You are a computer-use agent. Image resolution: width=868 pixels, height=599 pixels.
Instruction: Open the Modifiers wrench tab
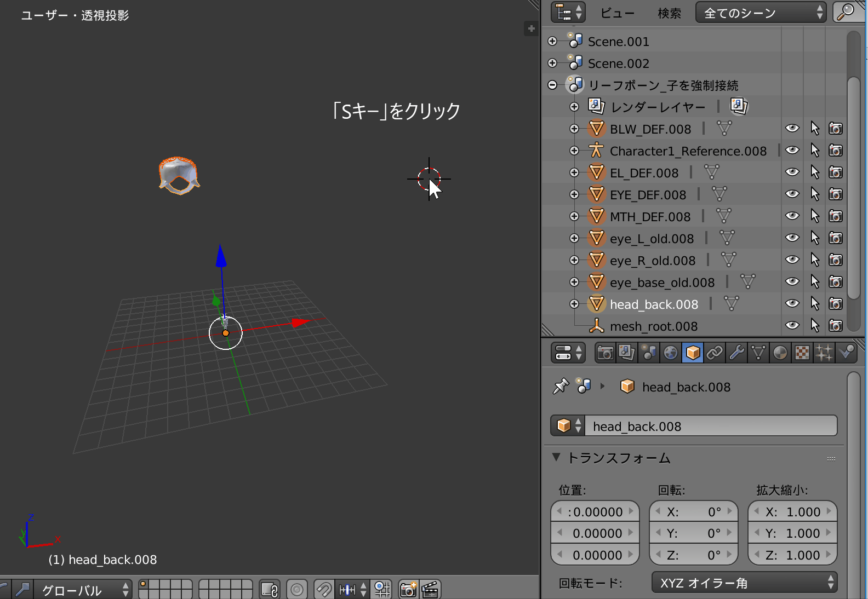pyautogui.click(x=736, y=353)
